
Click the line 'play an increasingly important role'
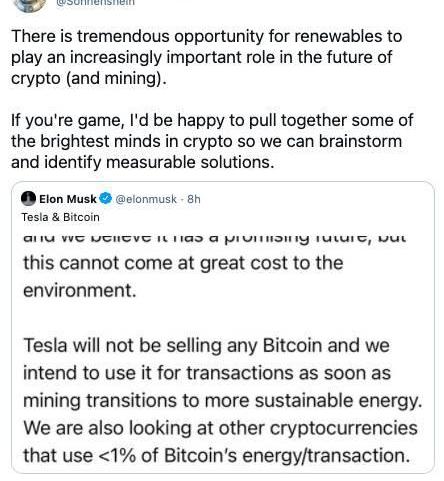pos(201,57)
